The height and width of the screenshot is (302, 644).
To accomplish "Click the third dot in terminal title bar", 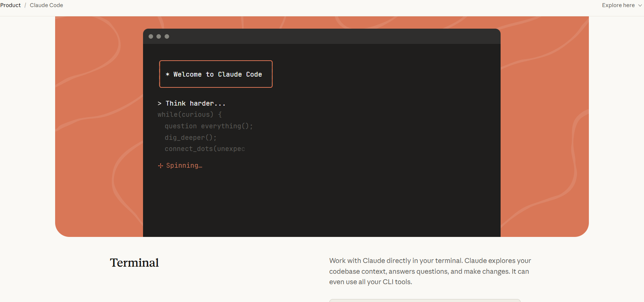I will click(x=167, y=36).
